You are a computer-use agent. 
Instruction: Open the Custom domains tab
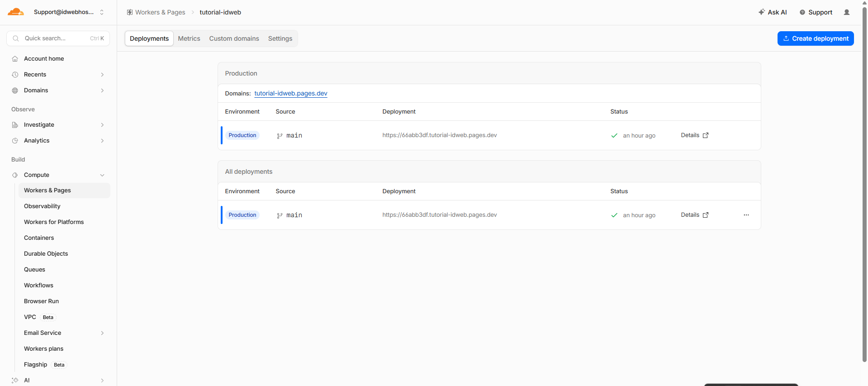coord(234,38)
